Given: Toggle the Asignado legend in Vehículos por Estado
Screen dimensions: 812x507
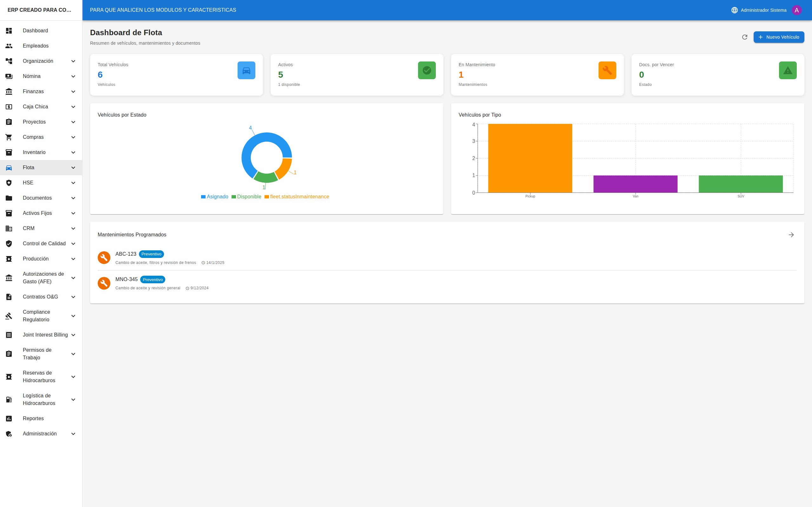Looking at the screenshot, I should (214, 196).
